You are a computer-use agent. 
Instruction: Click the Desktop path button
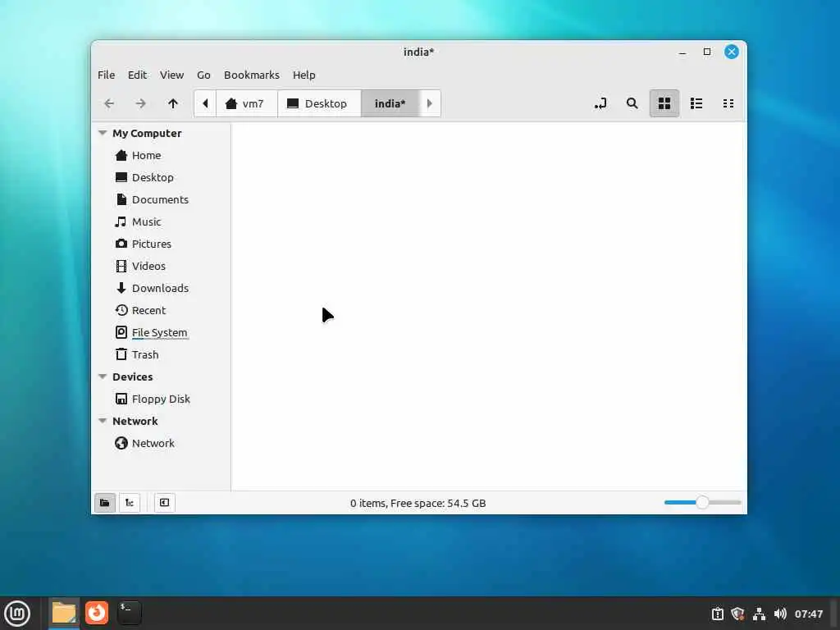tap(319, 103)
